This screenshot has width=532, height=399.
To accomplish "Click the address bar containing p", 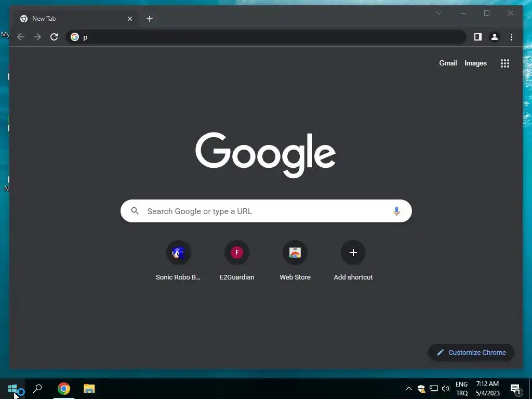I will pyautogui.click(x=265, y=37).
